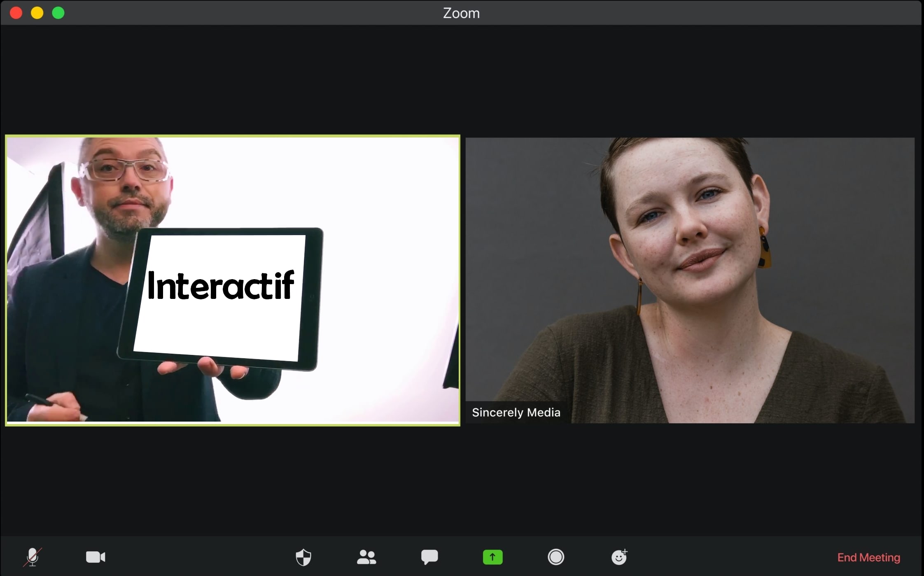Select the man holding Interactif tablet video
Screen dimensions: 924x576
233,280
